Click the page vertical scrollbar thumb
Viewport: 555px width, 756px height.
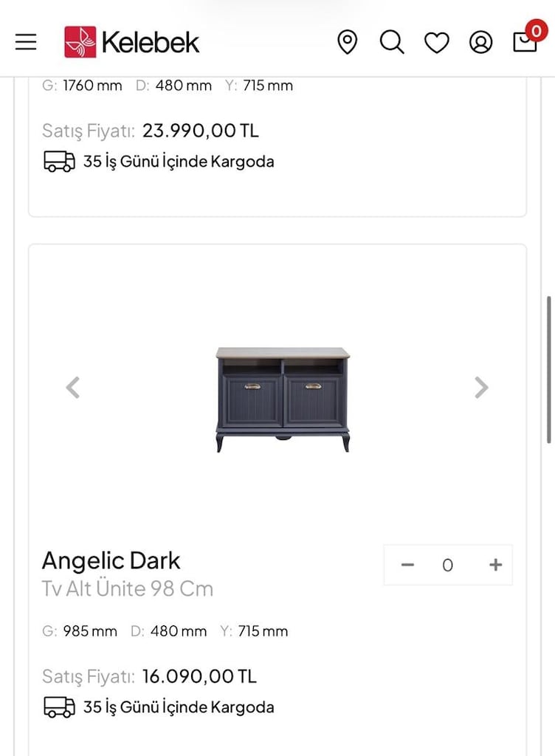(549, 370)
